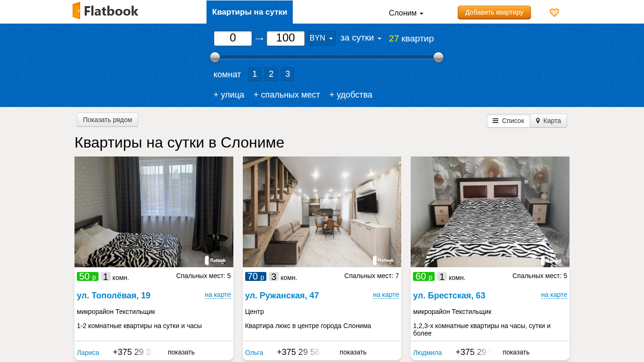
Task: Show Брестская 63 на карте
Action: coord(554,295)
